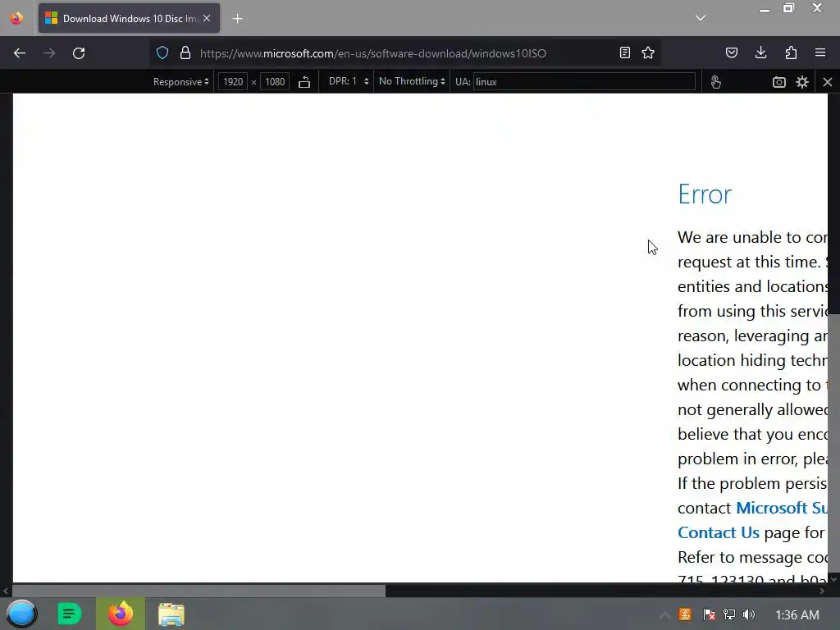Open the green notes app in taskbar

coord(70,614)
